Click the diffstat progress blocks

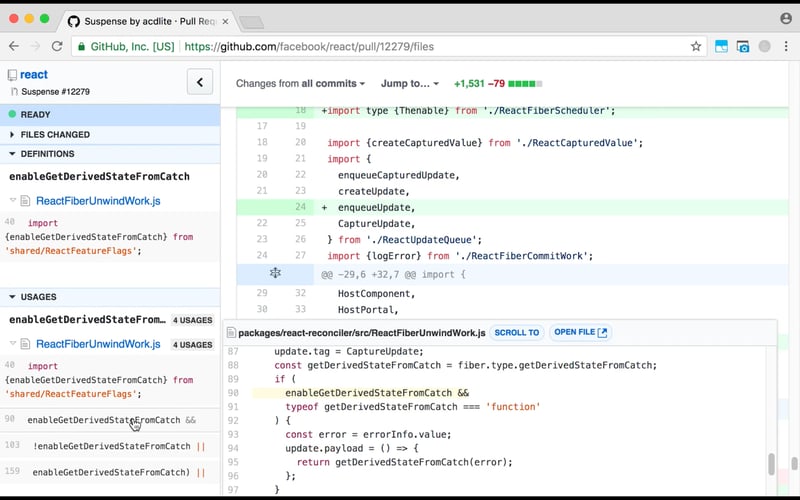[525, 84]
